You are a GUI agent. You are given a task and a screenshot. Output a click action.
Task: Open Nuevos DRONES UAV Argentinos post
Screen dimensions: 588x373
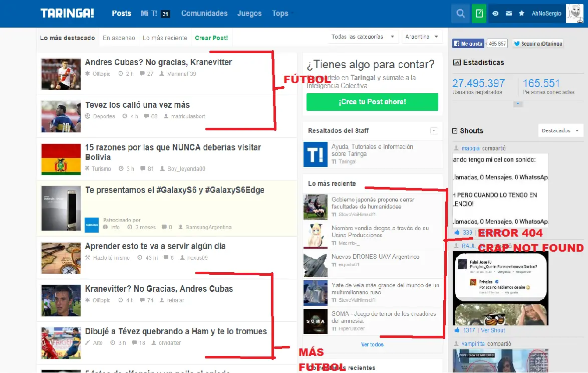pyautogui.click(x=375, y=257)
